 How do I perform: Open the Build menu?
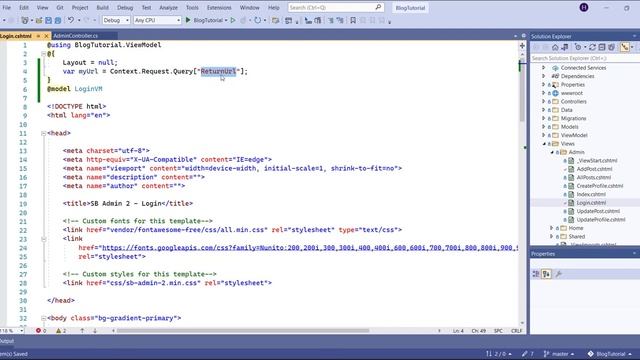pyautogui.click(x=102, y=7)
